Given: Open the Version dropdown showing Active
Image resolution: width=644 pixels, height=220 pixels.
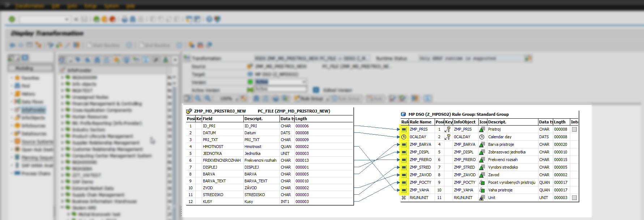Looking at the screenshot, I should tap(304, 82).
